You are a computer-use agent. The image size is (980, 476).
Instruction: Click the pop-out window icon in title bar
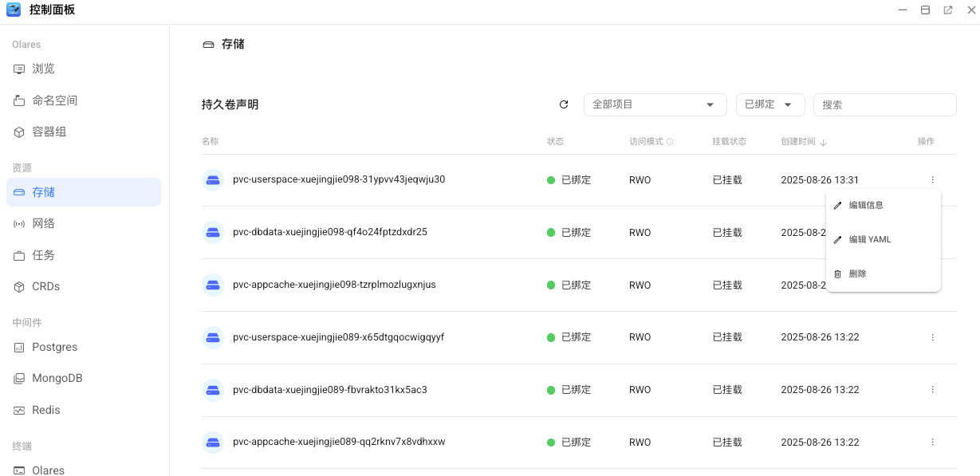[948, 10]
